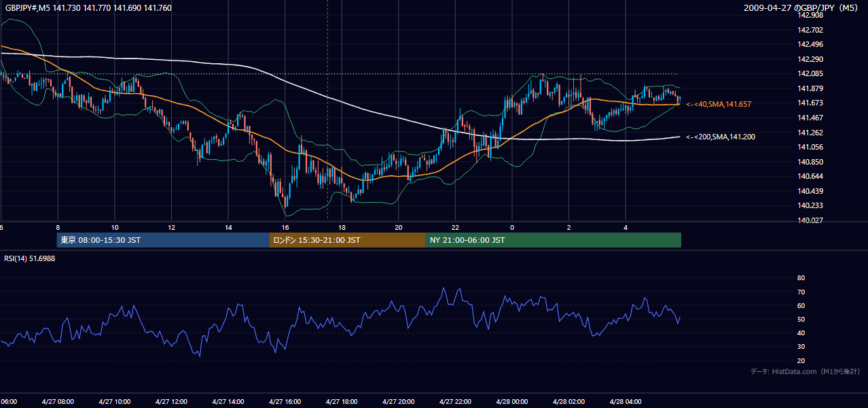The height and width of the screenshot is (408, 868).
Task: Click the NY 21:00-06:00 JST session bar
Action: pyautogui.click(x=554, y=240)
